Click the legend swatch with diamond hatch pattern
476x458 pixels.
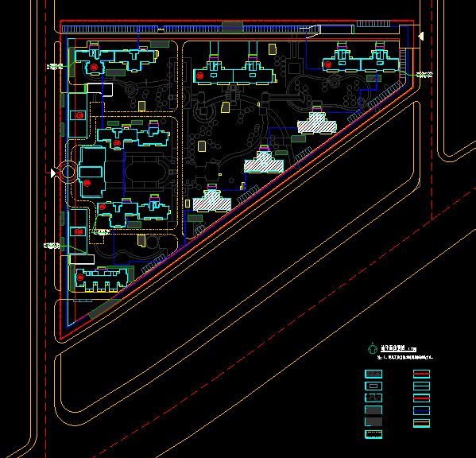[373, 374]
